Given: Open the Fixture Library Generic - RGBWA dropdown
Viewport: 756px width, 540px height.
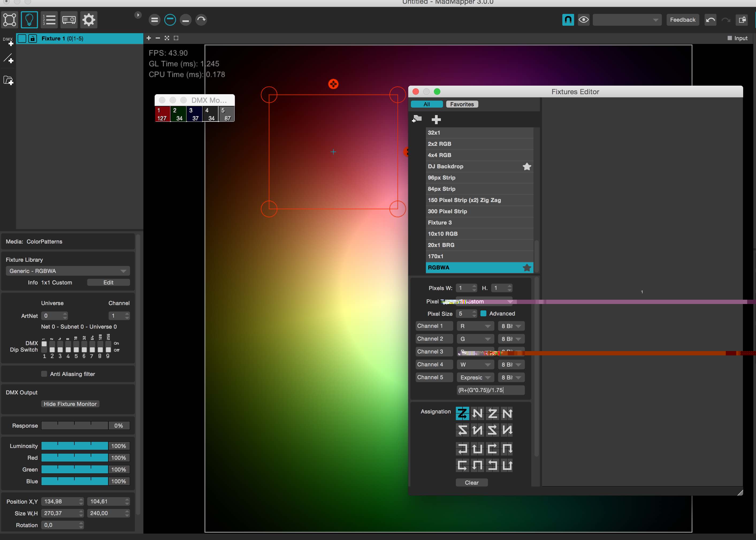Looking at the screenshot, I should 68,271.
